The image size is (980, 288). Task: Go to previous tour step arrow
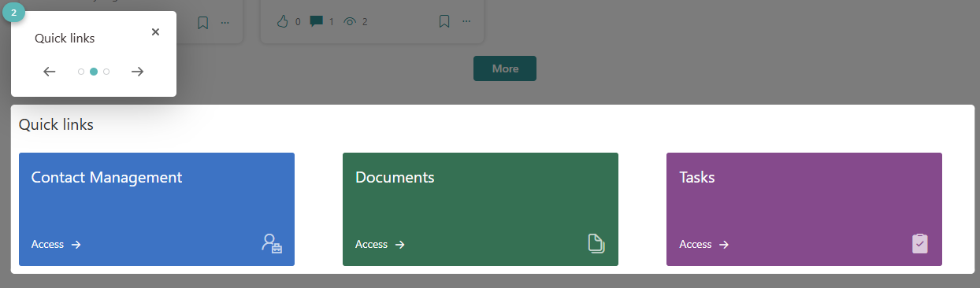pyautogui.click(x=50, y=72)
